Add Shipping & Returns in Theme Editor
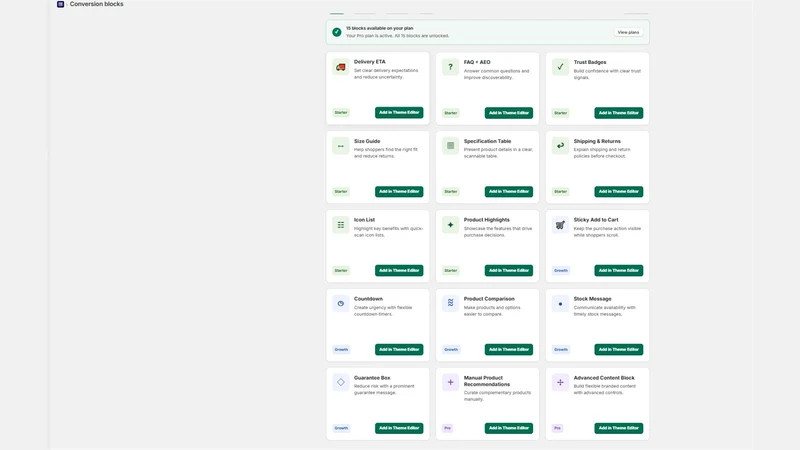This screenshot has height=450, width=800. click(618, 191)
